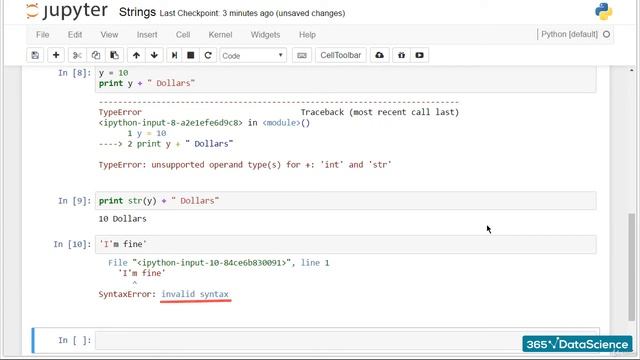The image size is (640, 360).
Task: Open the Widgets menu
Action: [x=265, y=35]
